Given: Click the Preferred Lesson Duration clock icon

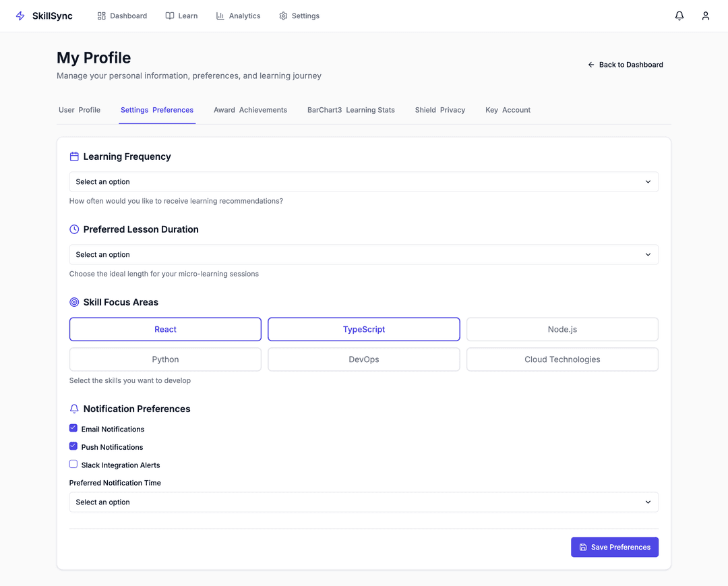Looking at the screenshot, I should [74, 229].
